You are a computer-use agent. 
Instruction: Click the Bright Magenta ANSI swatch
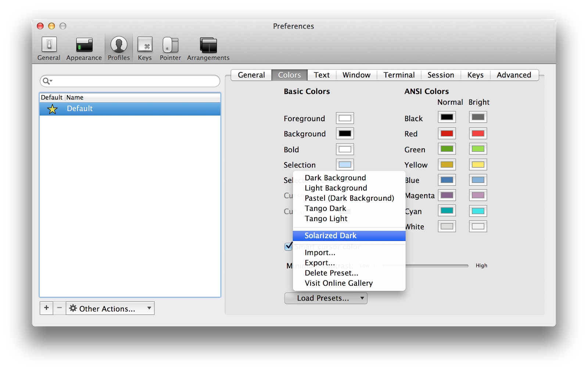478,195
